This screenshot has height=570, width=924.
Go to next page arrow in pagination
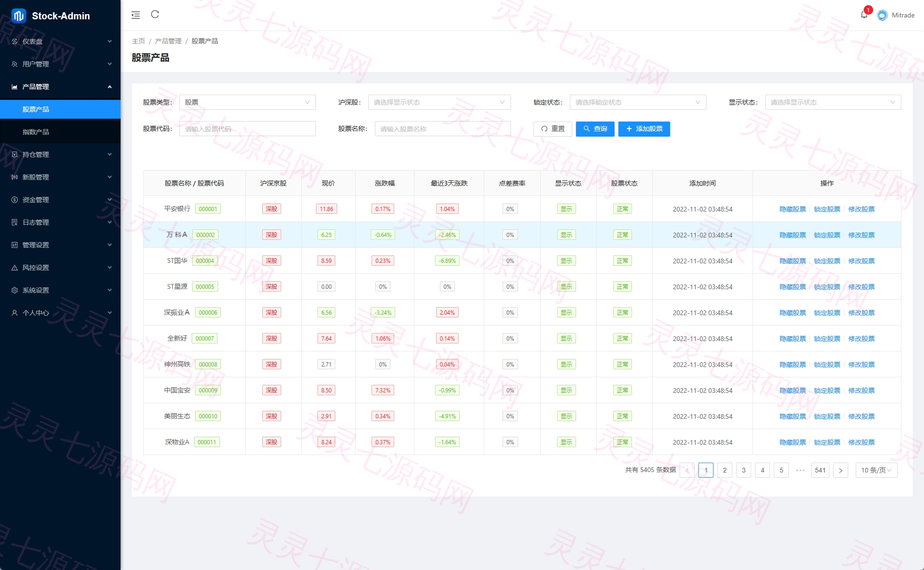(841, 470)
